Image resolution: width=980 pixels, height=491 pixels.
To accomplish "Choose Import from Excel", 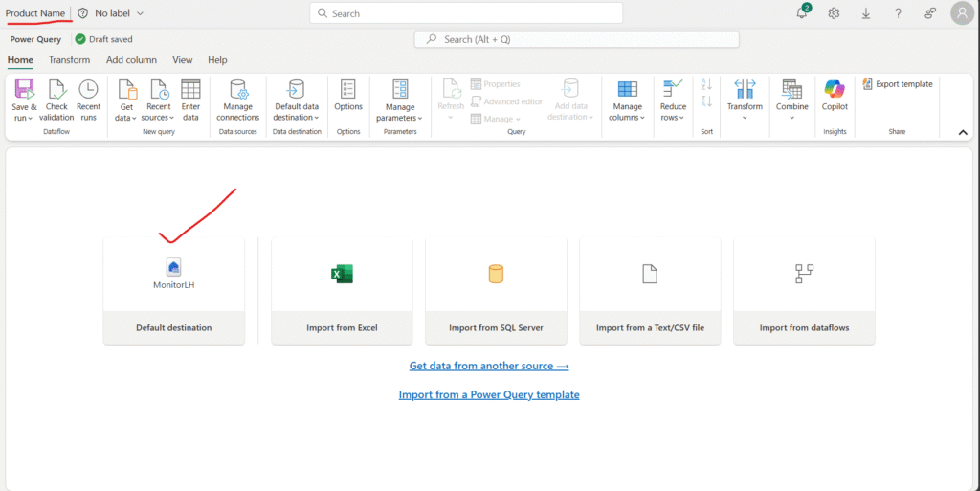I will point(342,290).
